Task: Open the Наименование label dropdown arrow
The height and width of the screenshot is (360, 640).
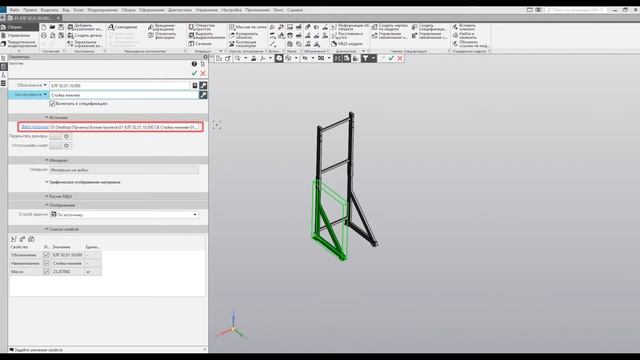Action: 45,94
